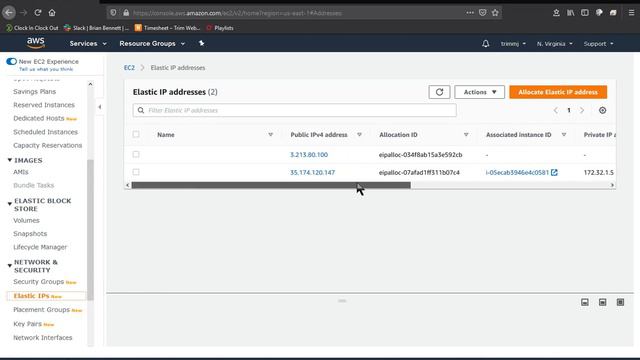This screenshot has height=360, width=640.
Task: Sort by Public IPv4 address column
Action: (359, 135)
